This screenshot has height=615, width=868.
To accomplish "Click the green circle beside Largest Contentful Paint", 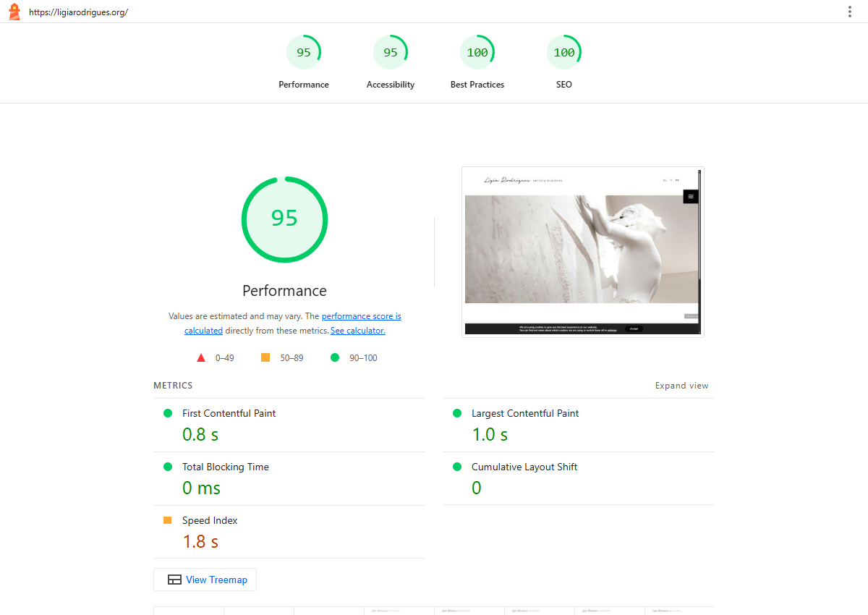I will coord(457,413).
